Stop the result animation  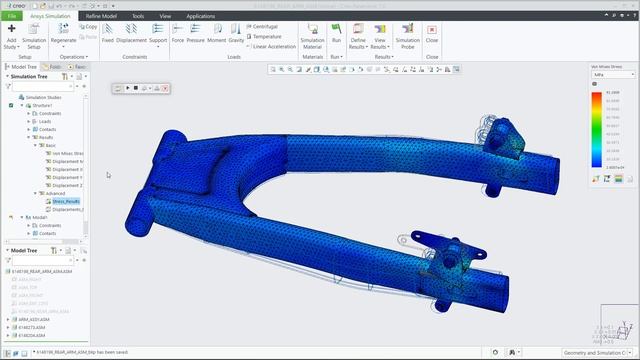[x=136, y=88]
